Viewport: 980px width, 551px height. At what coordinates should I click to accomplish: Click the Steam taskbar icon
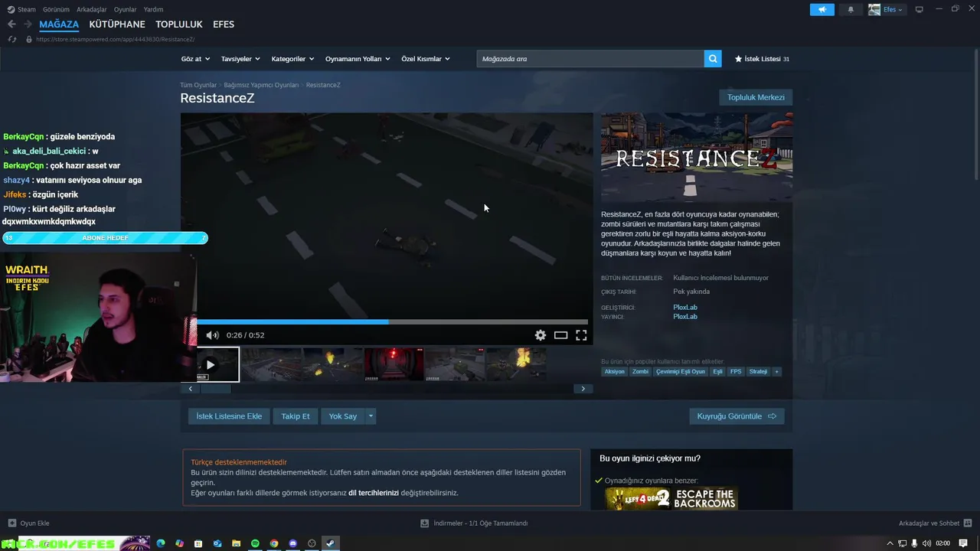click(x=330, y=543)
